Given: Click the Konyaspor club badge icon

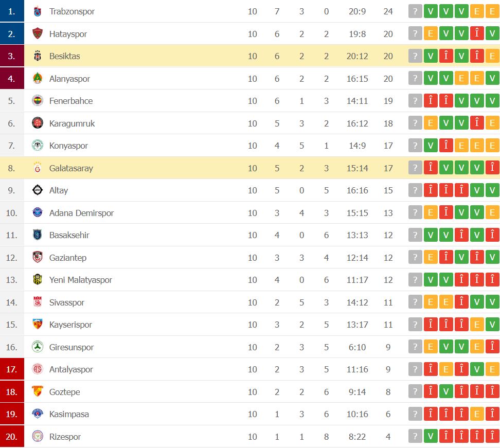Looking at the screenshot, I should tap(38, 146).
